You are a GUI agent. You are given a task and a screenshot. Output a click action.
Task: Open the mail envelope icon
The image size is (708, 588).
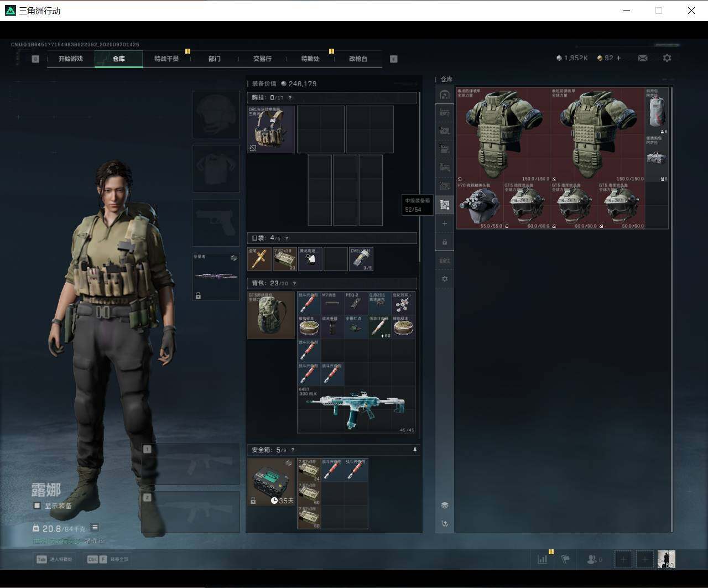coord(643,58)
